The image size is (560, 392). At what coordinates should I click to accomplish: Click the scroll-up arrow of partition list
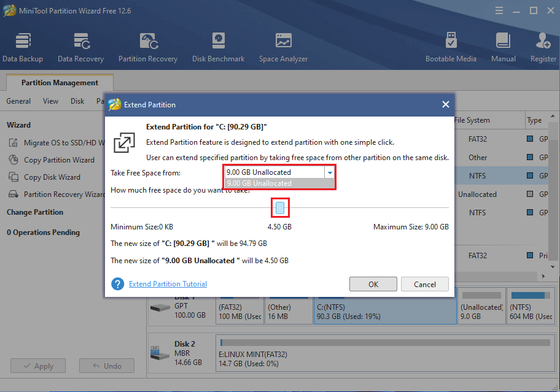point(553,117)
